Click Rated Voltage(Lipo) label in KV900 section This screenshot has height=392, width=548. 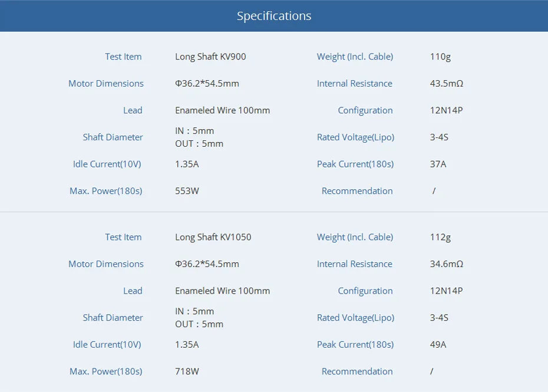355,137
